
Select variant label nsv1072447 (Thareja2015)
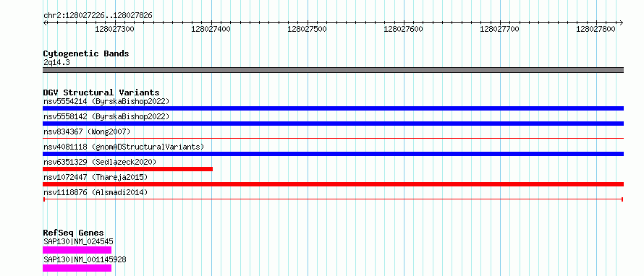click(96, 177)
